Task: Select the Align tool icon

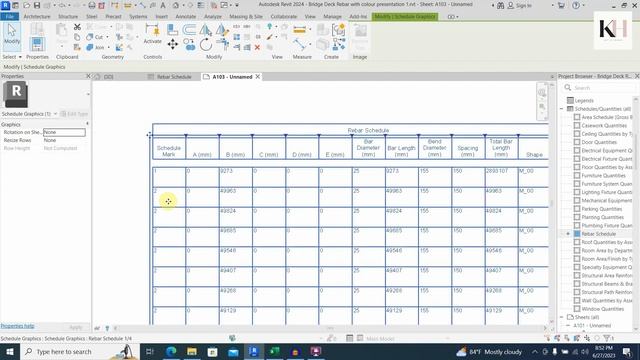Action: click(173, 29)
